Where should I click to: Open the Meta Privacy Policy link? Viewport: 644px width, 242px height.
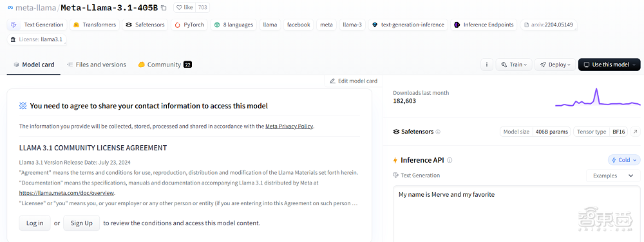[x=289, y=126]
